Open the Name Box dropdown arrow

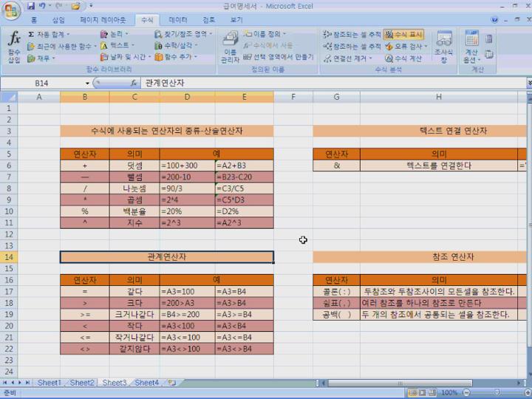tap(87, 83)
